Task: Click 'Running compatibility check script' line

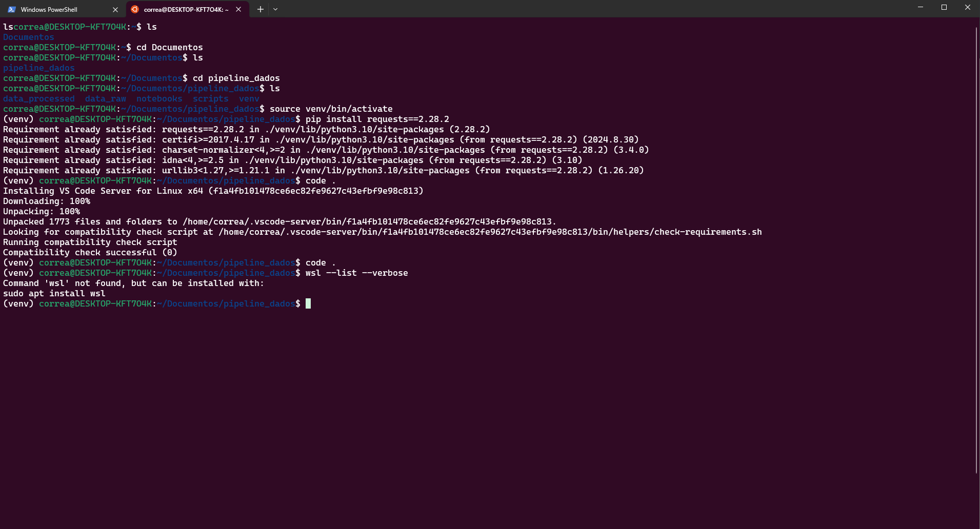Action: 90,242
